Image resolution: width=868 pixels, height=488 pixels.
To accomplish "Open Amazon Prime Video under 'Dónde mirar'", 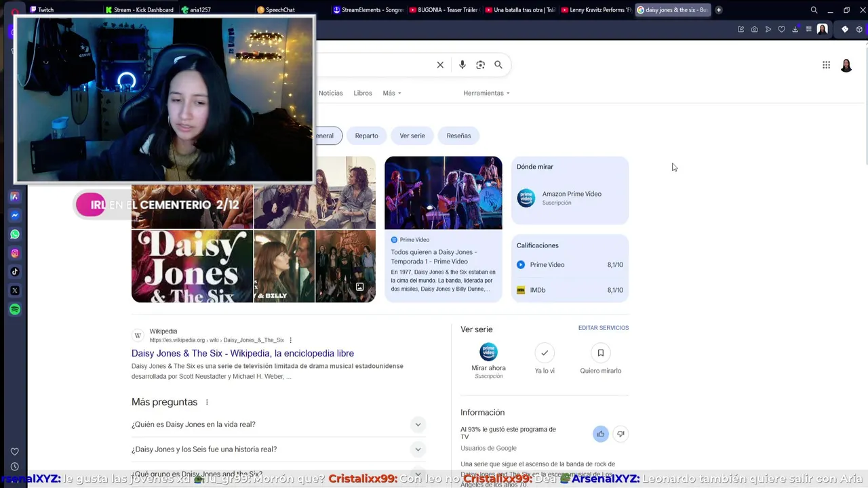I will (x=570, y=197).
